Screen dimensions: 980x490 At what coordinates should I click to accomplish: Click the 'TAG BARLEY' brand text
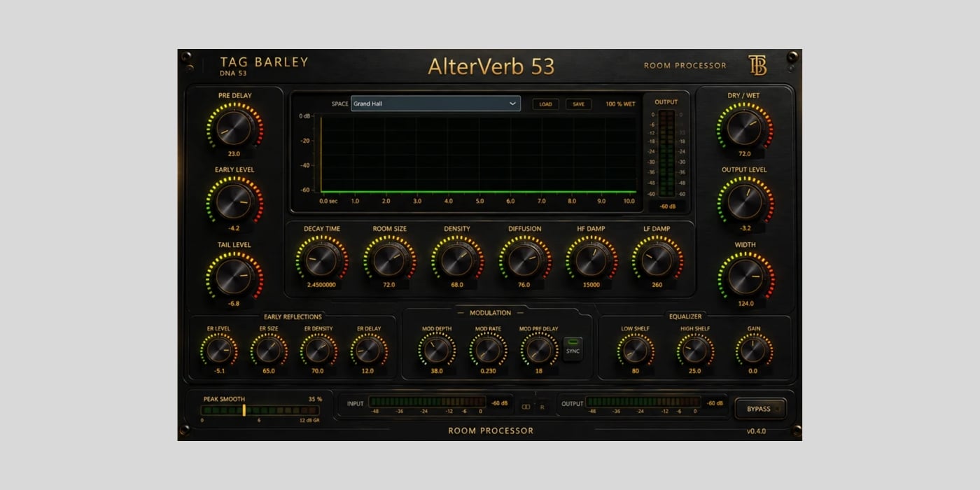(x=264, y=62)
